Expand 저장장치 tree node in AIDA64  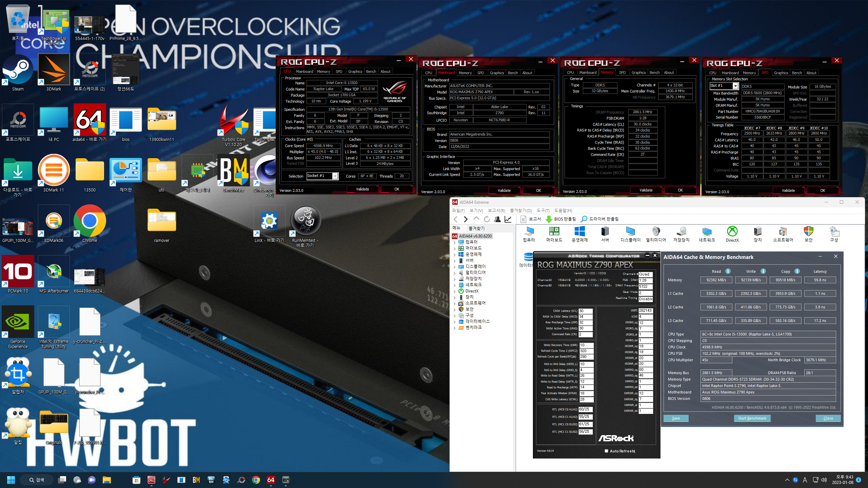pos(455,279)
